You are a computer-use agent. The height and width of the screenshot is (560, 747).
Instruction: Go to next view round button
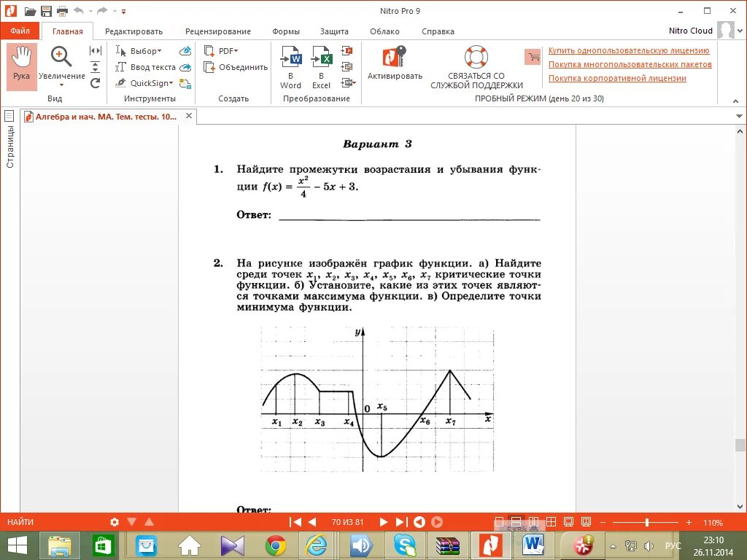click(x=437, y=522)
